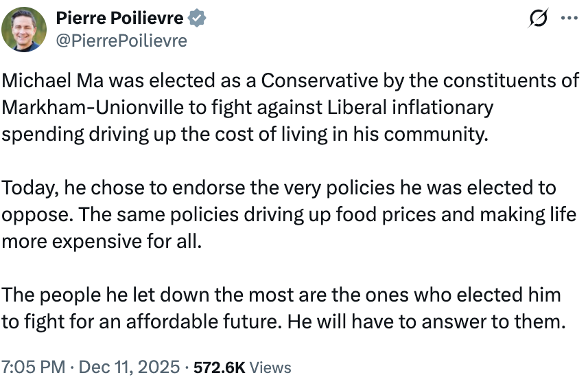Click the word Conservative in the tweet
This screenshot has width=588, height=384.
coord(320,80)
